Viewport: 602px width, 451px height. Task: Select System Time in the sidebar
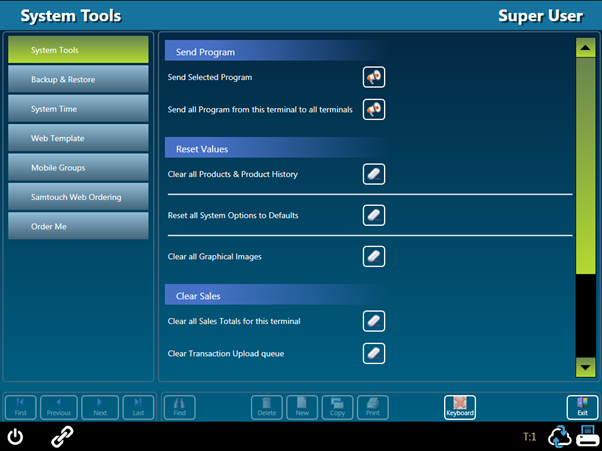tap(78, 109)
